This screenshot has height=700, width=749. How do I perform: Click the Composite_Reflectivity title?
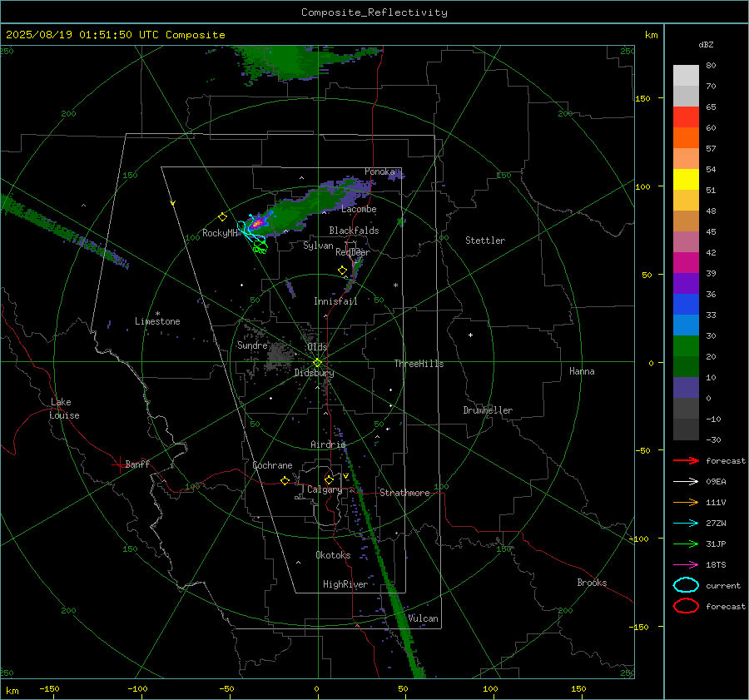374,12
